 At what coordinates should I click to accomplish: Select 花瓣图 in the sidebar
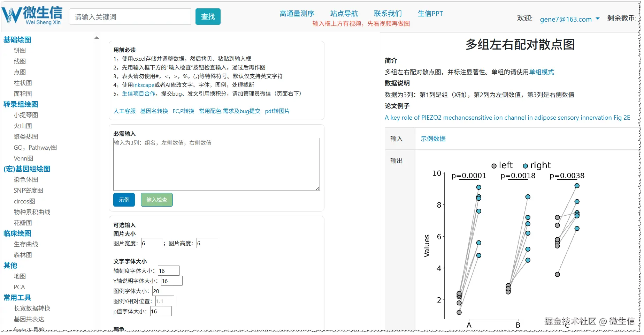click(x=23, y=223)
